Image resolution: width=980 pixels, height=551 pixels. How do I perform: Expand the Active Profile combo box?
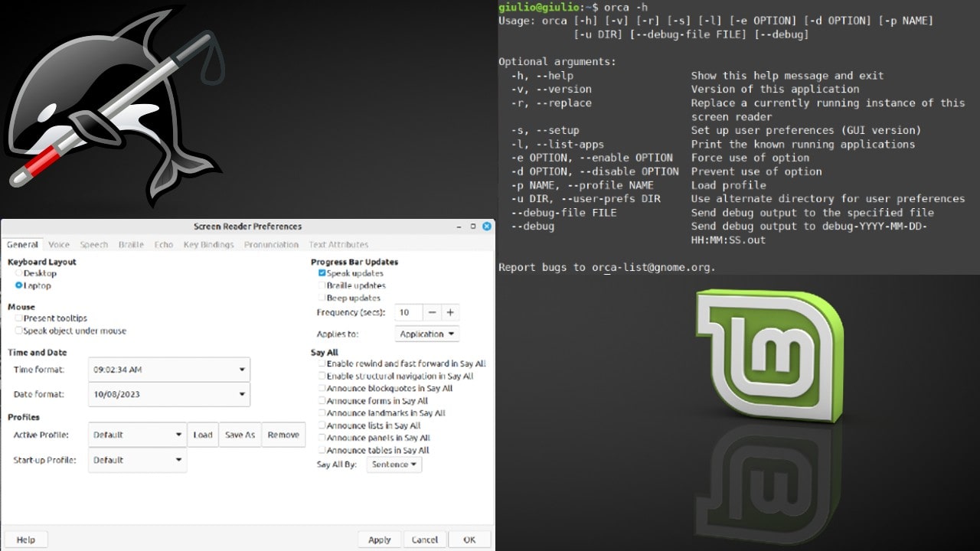click(137, 435)
